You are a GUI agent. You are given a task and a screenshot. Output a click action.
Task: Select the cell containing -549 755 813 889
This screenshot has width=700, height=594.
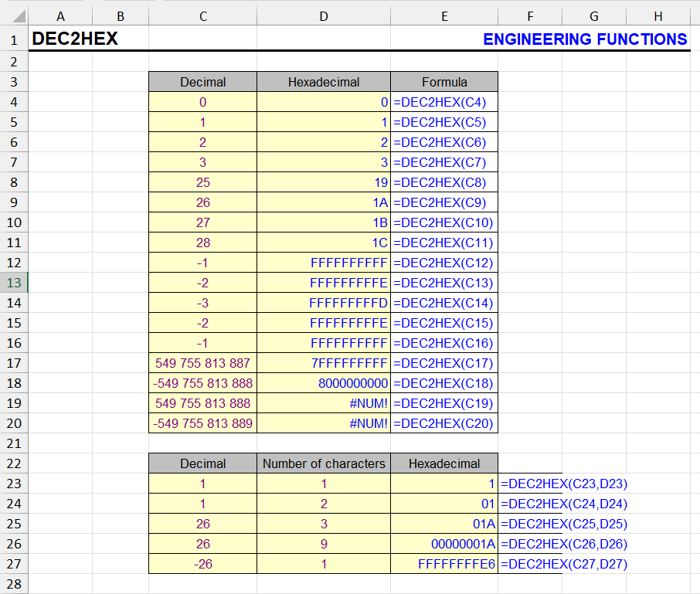tap(202, 423)
